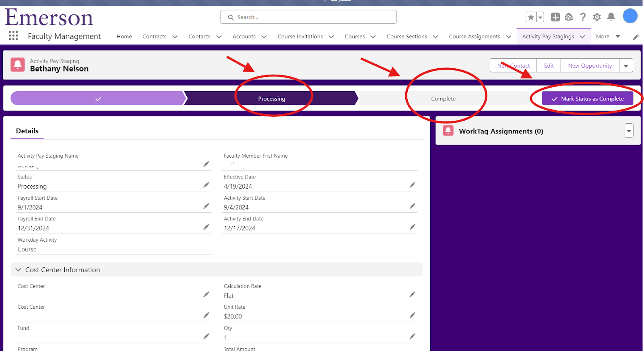Open the App Launcher dots grid
644x351 pixels.
[13, 36]
